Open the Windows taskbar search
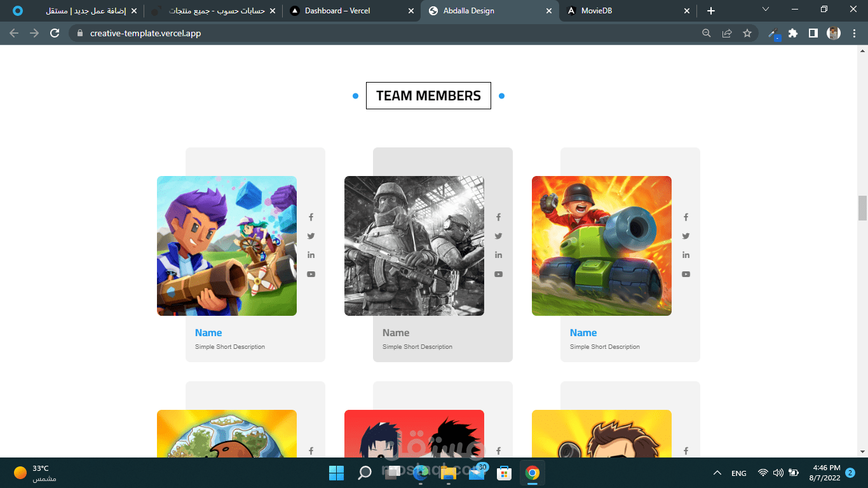The image size is (868, 488). pos(365,473)
